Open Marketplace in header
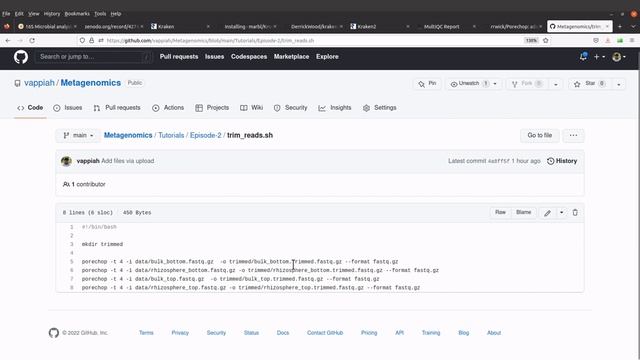The height and width of the screenshot is (360, 640). (x=291, y=57)
